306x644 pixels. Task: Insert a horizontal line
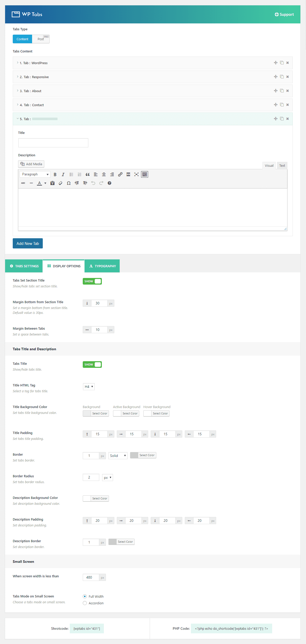tap(31, 183)
